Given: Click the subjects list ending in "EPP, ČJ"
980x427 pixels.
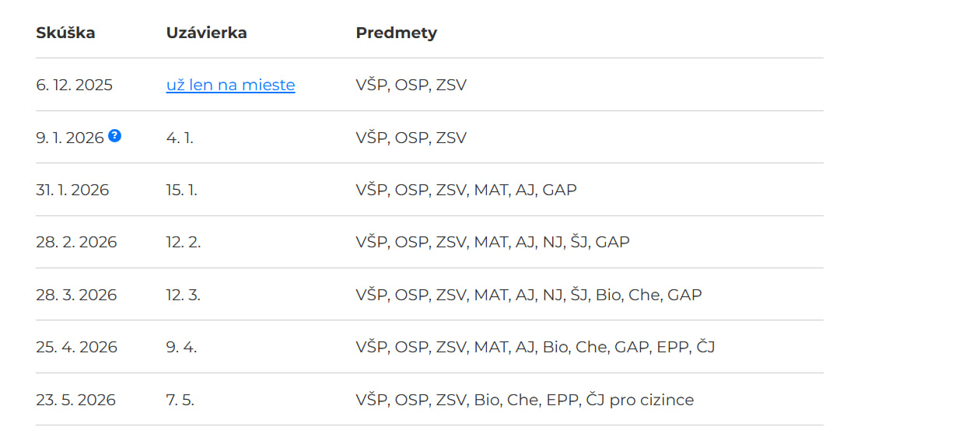Looking at the screenshot, I should click(535, 347).
